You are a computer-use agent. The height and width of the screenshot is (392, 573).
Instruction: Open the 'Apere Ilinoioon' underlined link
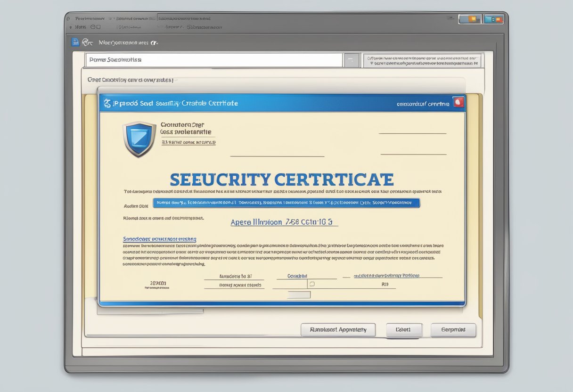click(284, 222)
